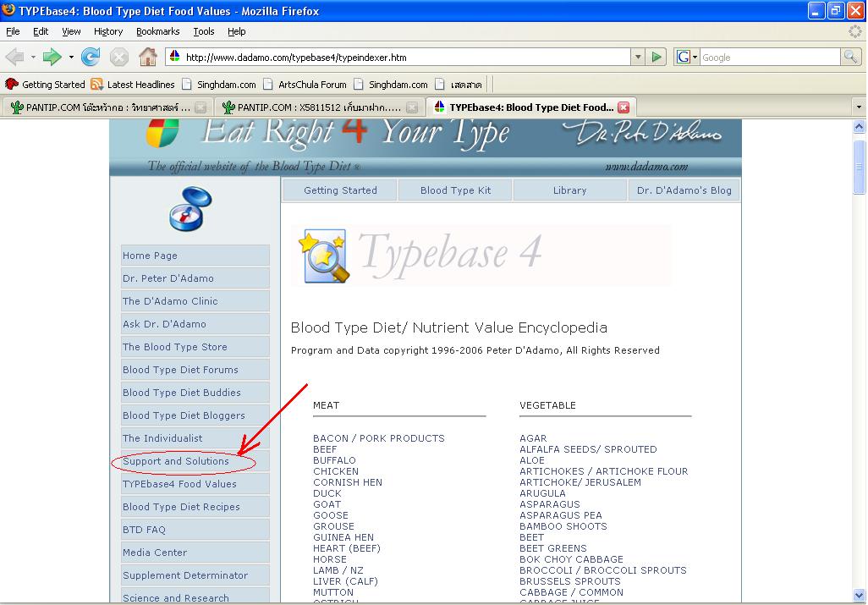Open the Back history dropdown arrow
This screenshot has height=605, width=868.
click(33, 57)
